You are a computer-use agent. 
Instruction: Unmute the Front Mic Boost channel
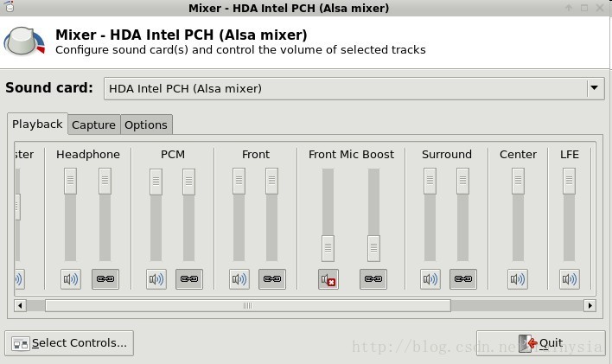[328, 279]
